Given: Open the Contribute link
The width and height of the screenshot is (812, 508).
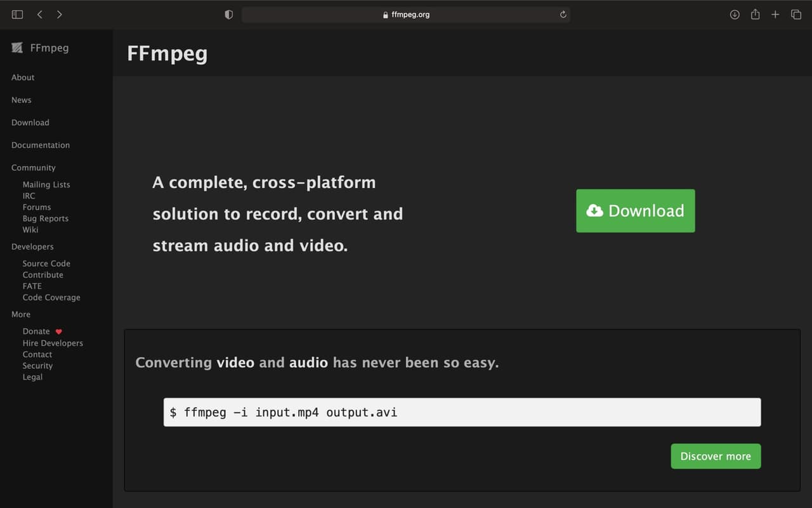Looking at the screenshot, I should coord(43,275).
